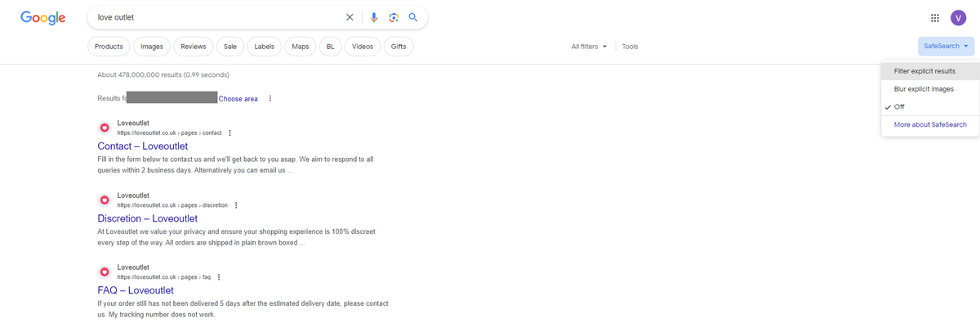Expand the SafeSearch dropdown button

tap(946, 47)
